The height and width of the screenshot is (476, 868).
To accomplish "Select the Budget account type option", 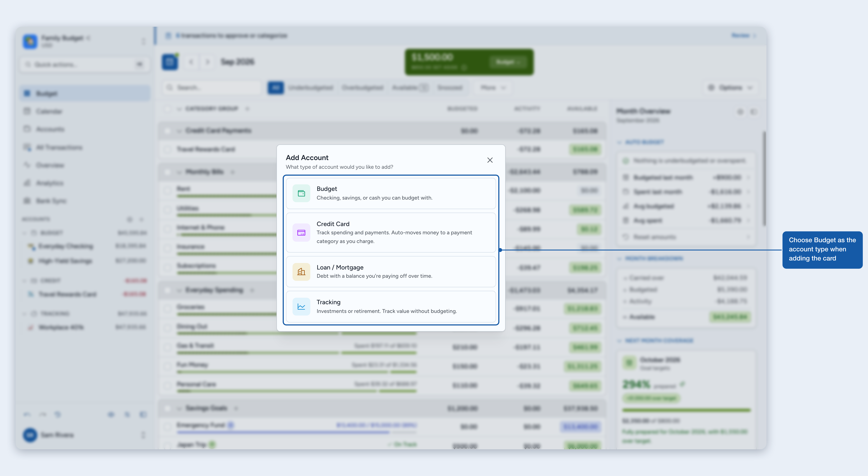I will click(391, 193).
